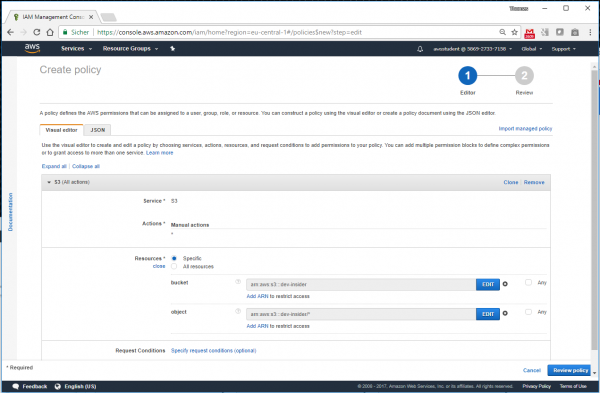Click the Feedback button in footer
This screenshot has width=600, height=393.
[x=30, y=386]
